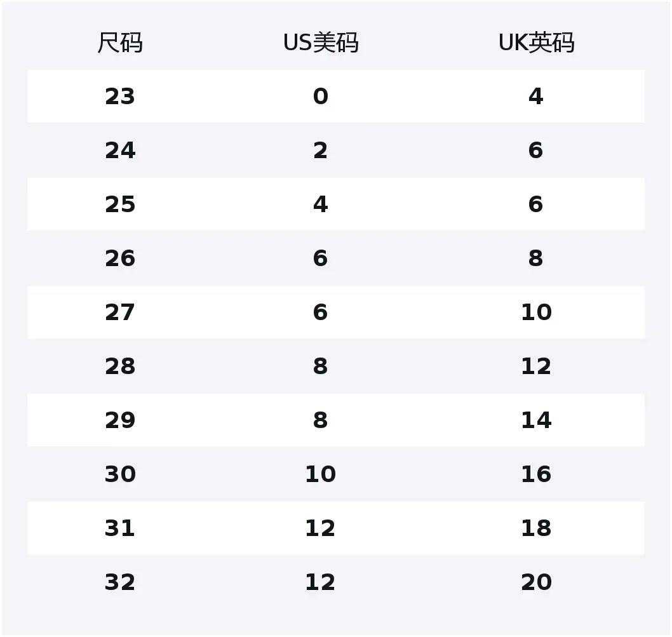Click US size 0 in row 23
Viewport: 672px width, 637px height.
(321, 97)
